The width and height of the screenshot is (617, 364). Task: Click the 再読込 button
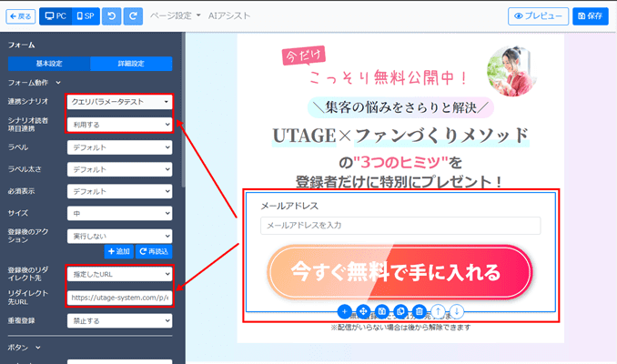coord(154,251)
